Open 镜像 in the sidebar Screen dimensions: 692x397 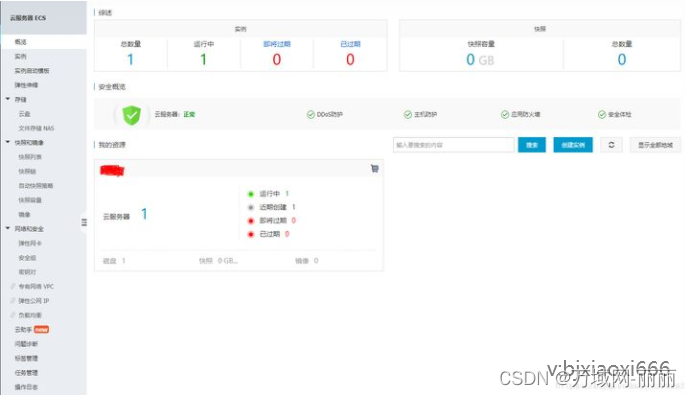click(x=24, y=214)
